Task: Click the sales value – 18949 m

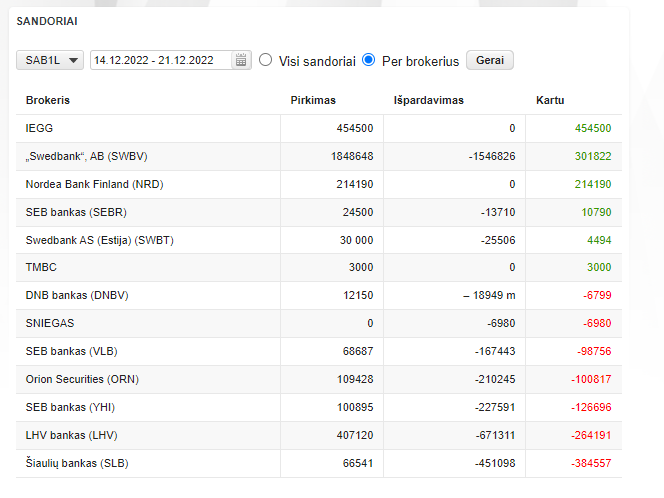Action: click(489, 295)
